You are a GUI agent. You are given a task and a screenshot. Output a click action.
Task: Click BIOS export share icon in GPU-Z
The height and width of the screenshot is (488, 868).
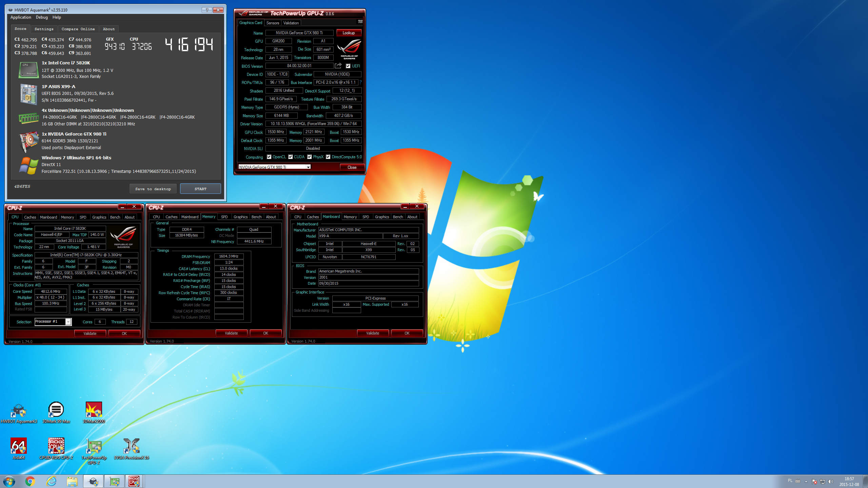click(x=338, y=66)
